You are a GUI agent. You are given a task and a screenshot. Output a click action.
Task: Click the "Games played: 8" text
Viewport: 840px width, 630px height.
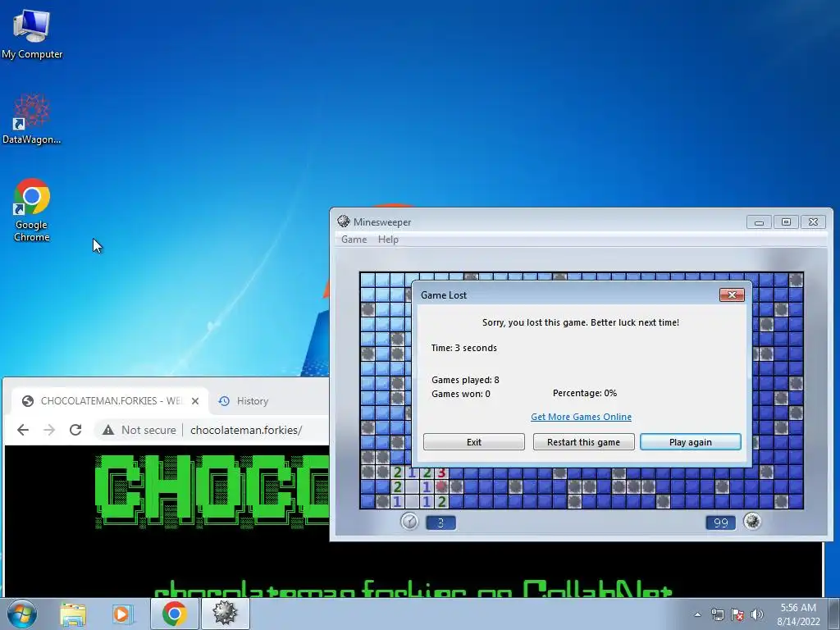point(465,380)
